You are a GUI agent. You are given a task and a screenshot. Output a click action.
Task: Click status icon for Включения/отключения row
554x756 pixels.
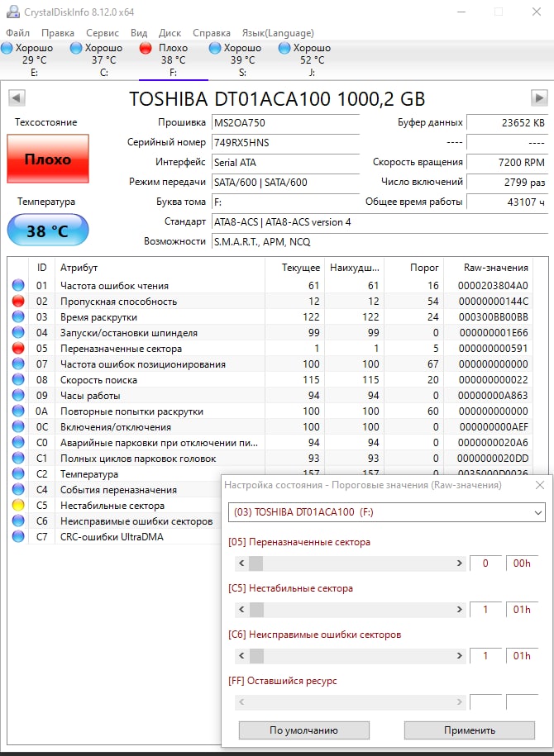(x=18, y=426)
